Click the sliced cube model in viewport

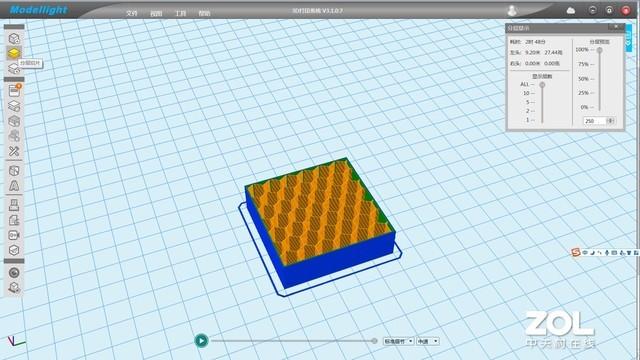(x=320, y=222)
